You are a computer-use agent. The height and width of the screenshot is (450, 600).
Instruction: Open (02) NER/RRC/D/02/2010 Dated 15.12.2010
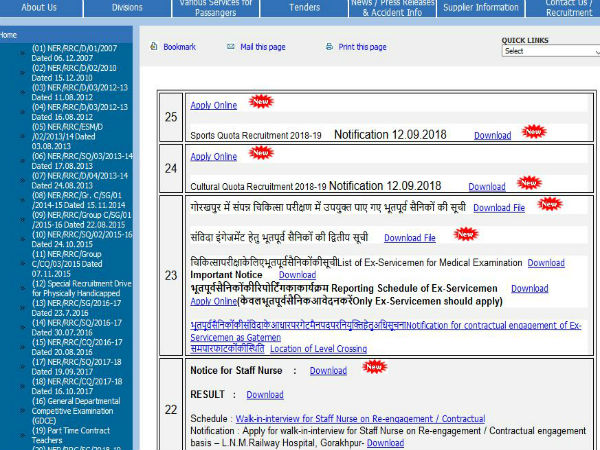point(74,73)
